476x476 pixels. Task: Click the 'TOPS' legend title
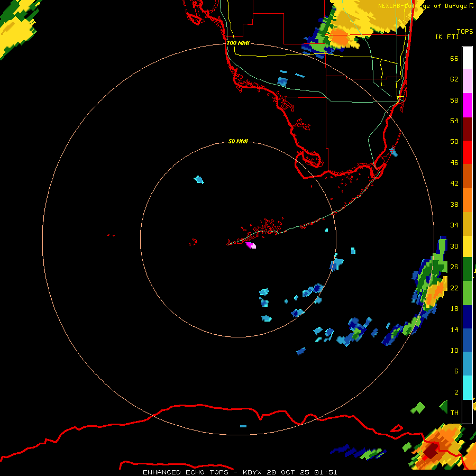coord(465,31)
